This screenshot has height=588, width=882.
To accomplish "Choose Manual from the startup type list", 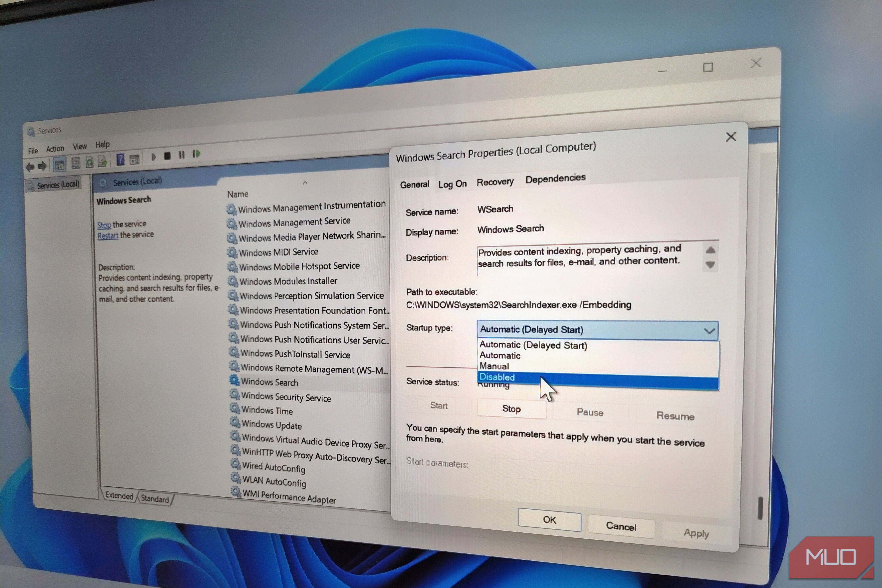I will [x=494, y=366].
